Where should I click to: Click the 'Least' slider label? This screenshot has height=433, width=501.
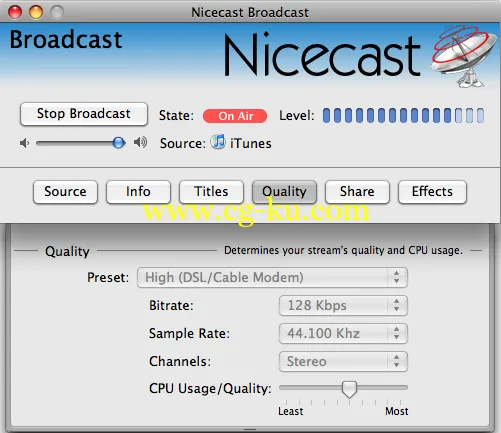point(291,411)
